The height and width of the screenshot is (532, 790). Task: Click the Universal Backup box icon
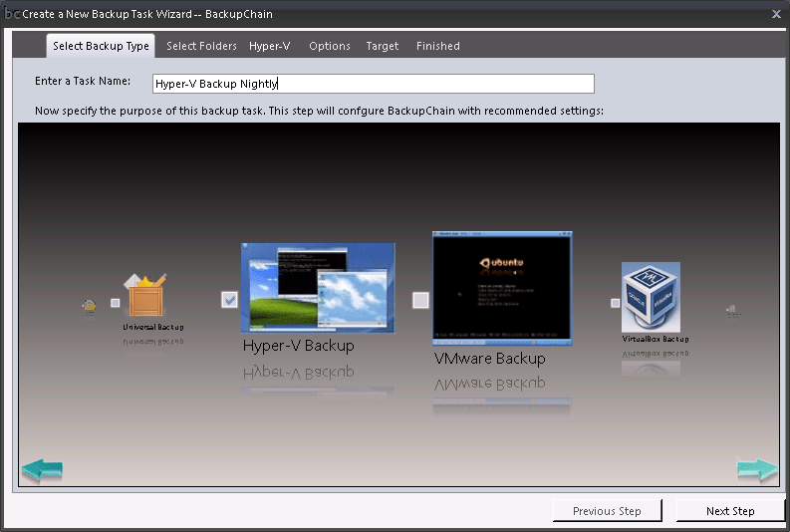click(145, 295)
